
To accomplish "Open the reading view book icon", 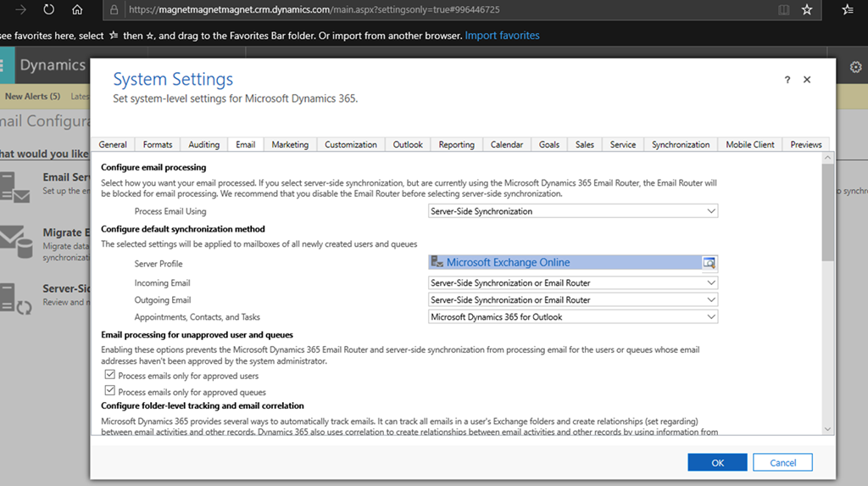I will [x=782, y=10].
